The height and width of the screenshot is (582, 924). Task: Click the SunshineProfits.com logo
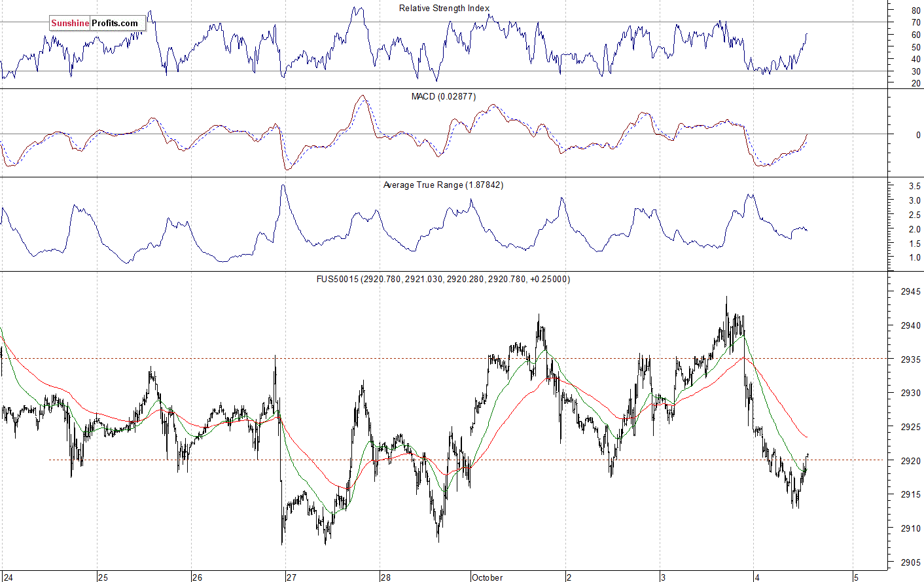[x=97, y=23]
